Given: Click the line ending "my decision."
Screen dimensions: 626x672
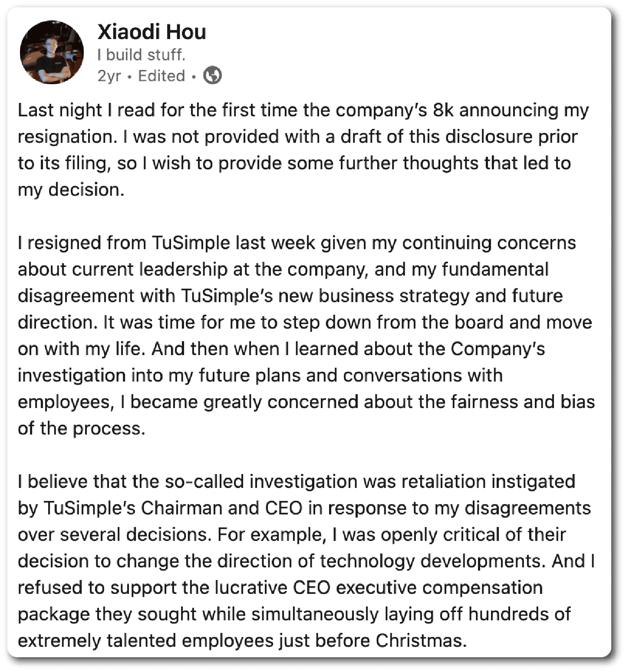Looking at the screenshot, I should [x=71, y=190].
